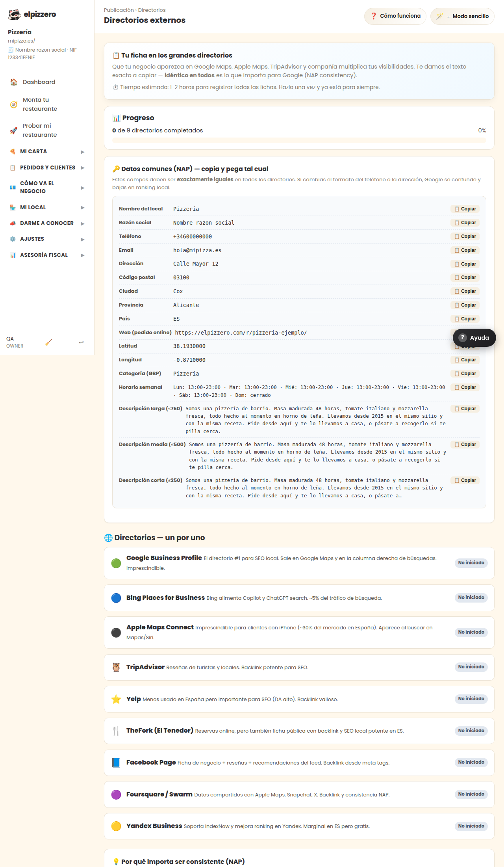
Task: Click the green circle icon for Google Business Profile
Action: click(x=116, y=563)
